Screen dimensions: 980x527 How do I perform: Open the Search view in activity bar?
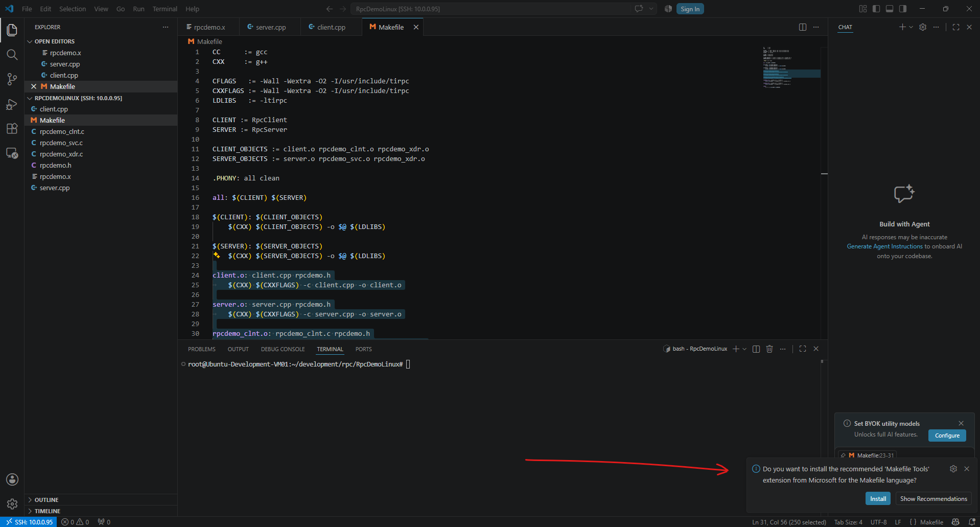click(12, 55)
